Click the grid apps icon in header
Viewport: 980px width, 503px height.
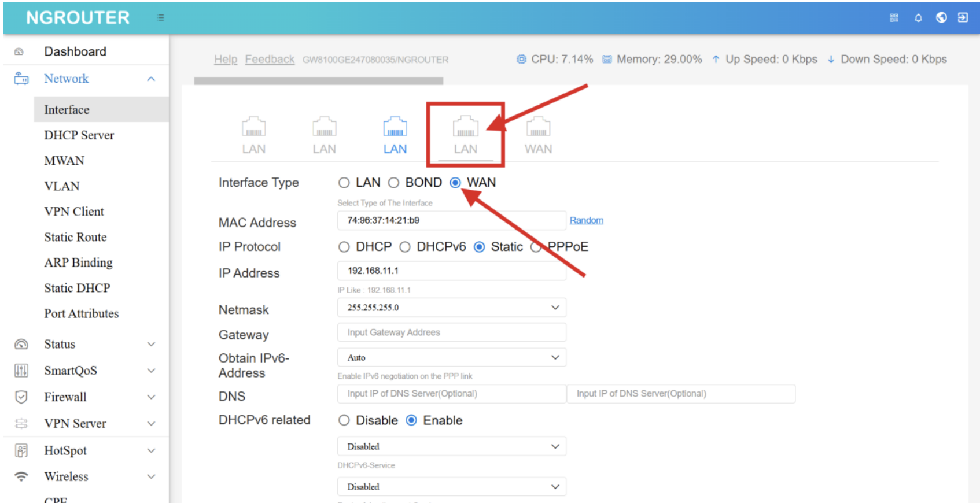(894, 18)
